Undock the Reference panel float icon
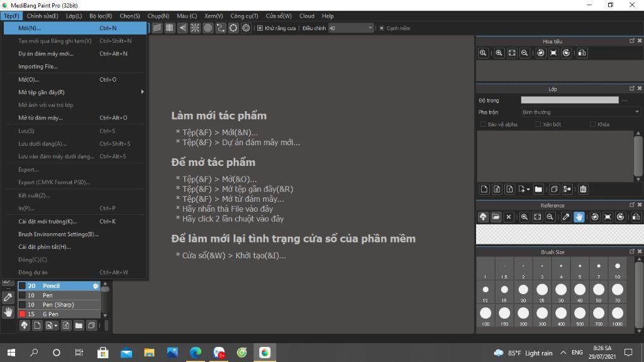The image size is (644, 362). [631, 205]
